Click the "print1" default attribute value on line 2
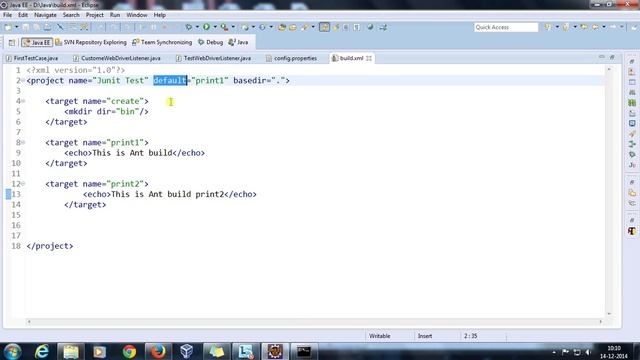This screenshot has height=360, width=640. point(210,80)
